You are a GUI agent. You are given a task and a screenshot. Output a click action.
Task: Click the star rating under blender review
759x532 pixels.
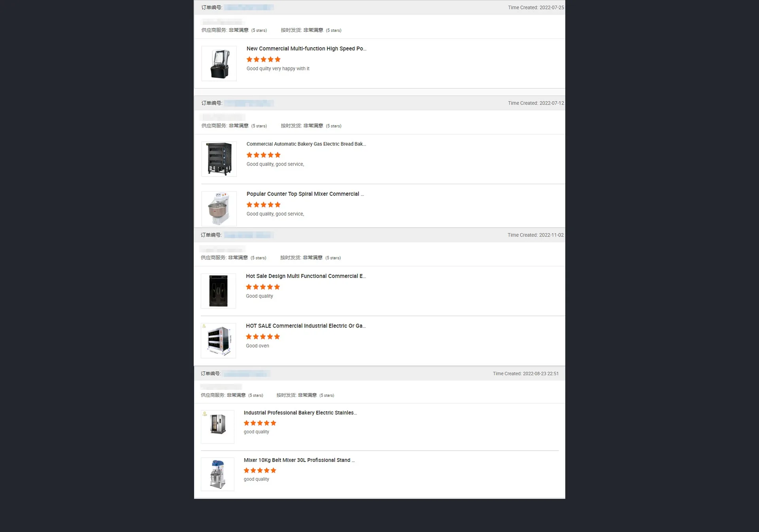click(x=264, y=60)
